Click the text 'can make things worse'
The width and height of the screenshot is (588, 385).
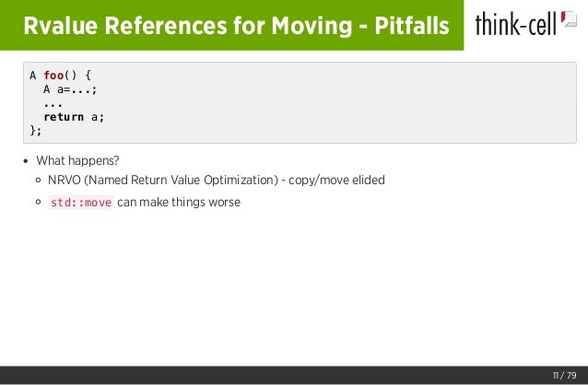click(179, 203)
